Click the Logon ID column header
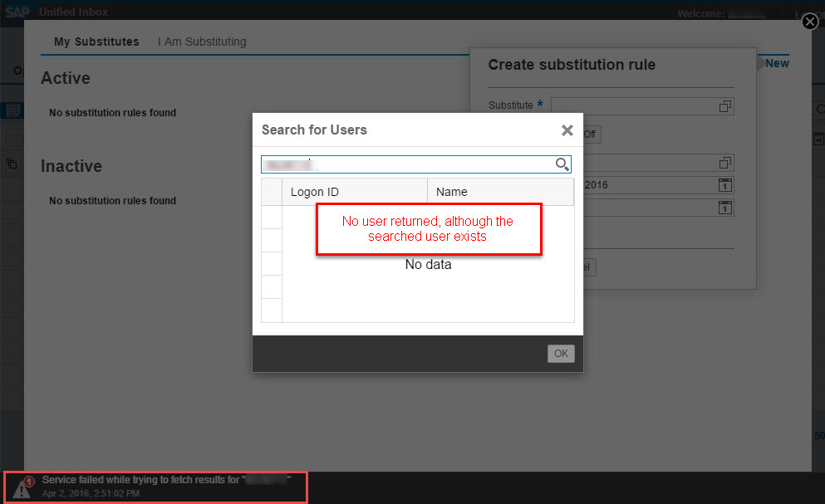 tap(354, 192)
